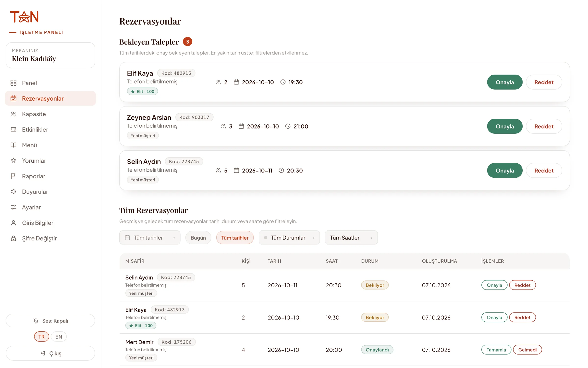Screen dimensions: 588x368
Task: Click the Ayarlar sliders icon
Action: pyautogui.click(x=13, y=207)
